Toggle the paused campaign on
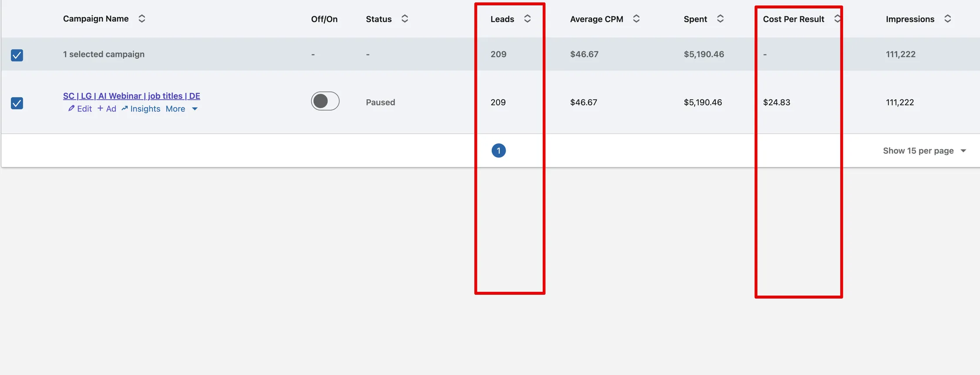Image resolution: width=980 pixels, height=375 pixels. (x=325, y=101)
